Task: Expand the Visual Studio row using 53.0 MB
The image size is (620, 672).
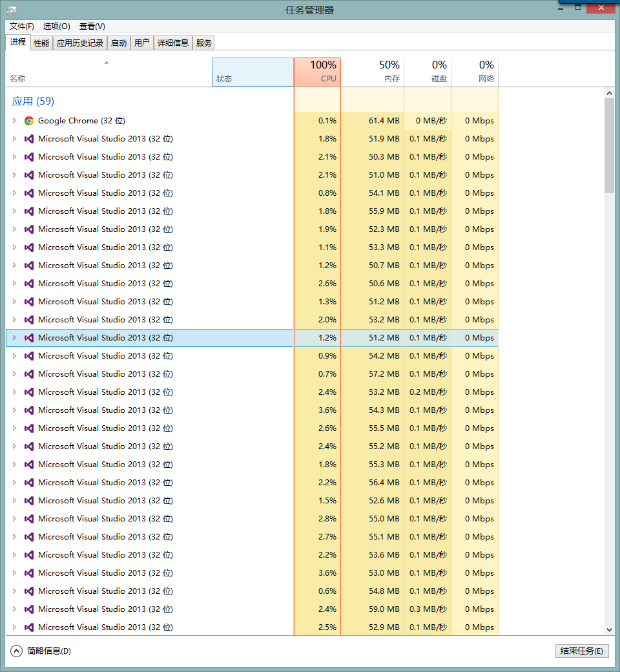Action: 14,573
